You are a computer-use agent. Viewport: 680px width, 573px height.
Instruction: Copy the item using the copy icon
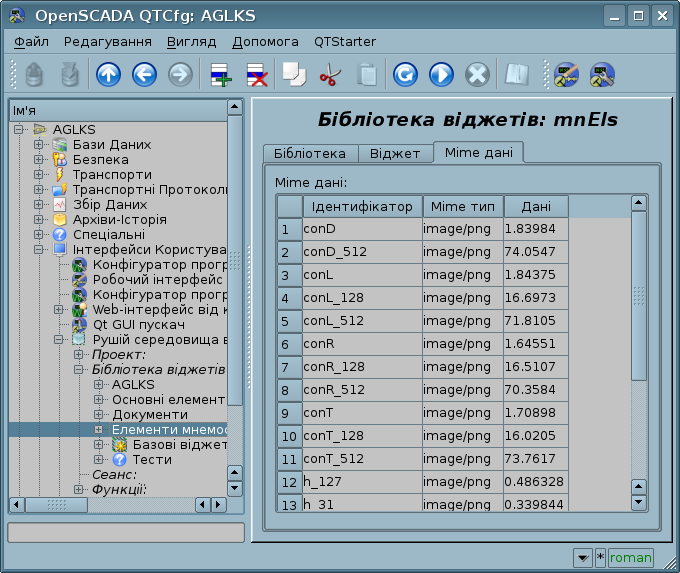(294, 75)
